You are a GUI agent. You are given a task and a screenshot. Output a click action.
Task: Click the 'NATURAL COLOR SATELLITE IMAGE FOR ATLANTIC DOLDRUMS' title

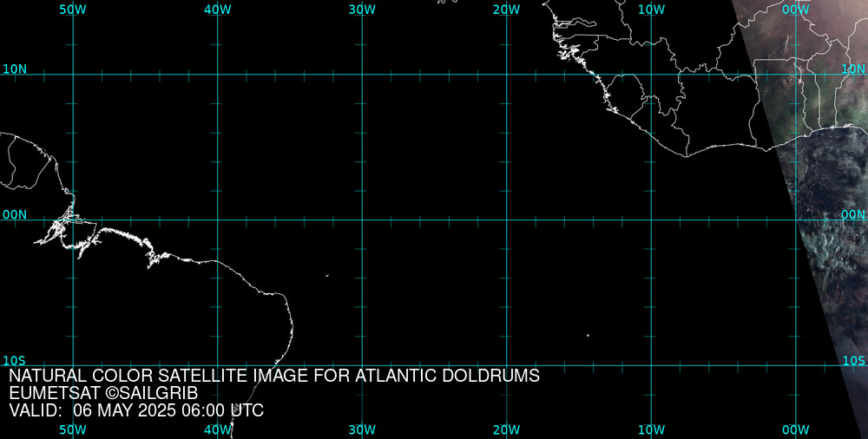coord(274,376)
